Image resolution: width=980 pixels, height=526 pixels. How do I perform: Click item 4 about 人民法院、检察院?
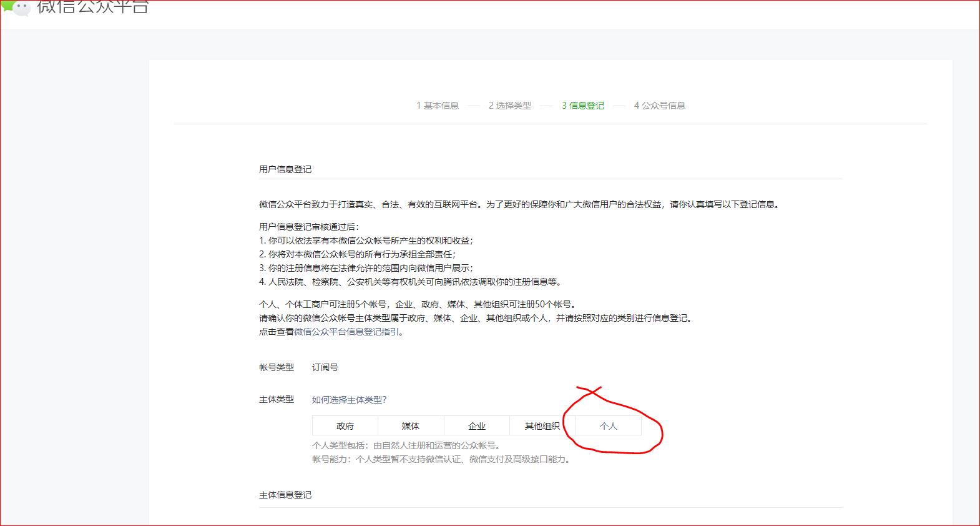click(x=411, y=282)
